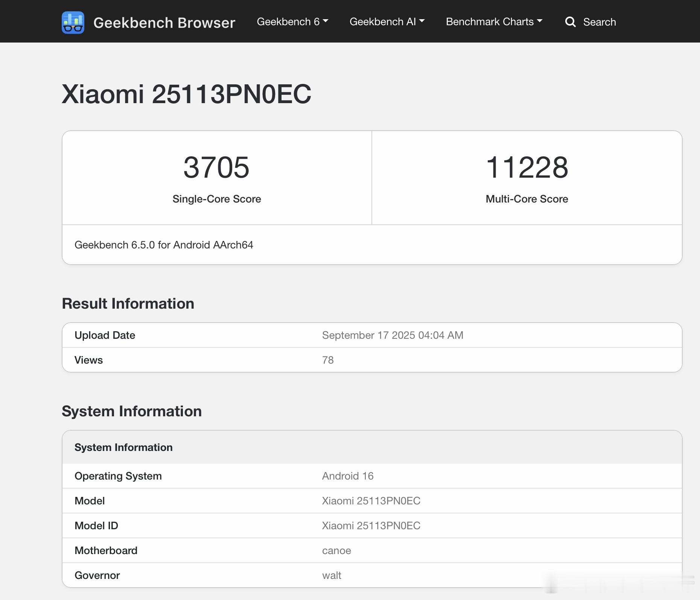Open the Benchmark Charts dropdown
This screenshot has width=700, height=600.
[x=494, y=22]
